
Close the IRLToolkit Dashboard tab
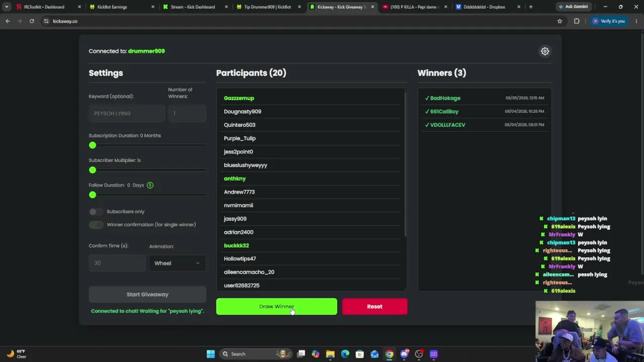(79, 7)
